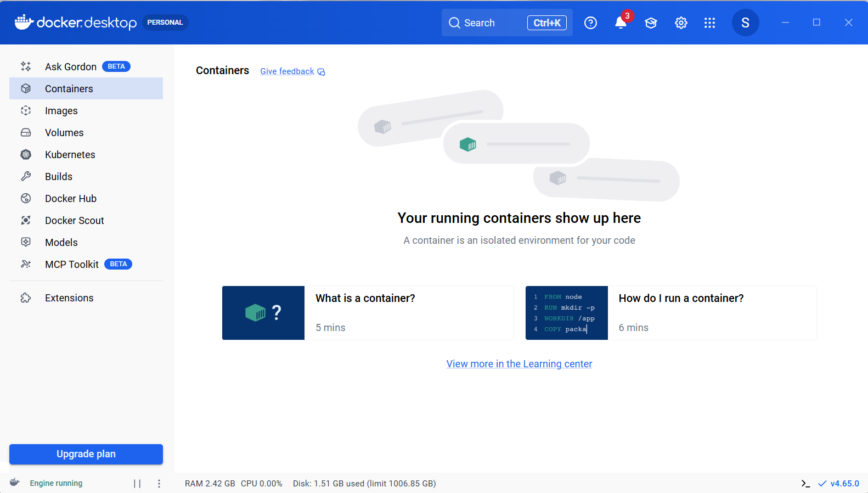Open the user account avatar menu
Screen dimensions: 868x493
[745, 23]
